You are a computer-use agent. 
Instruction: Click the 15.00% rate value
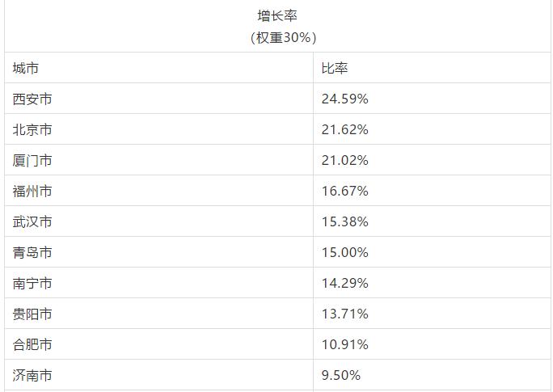pyautogui.click(x=345, y=253)
